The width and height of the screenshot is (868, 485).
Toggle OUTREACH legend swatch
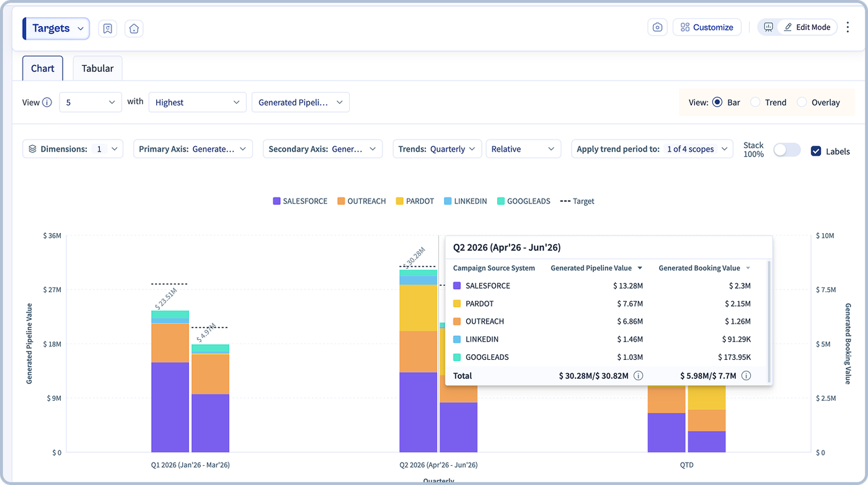[341, 201]
